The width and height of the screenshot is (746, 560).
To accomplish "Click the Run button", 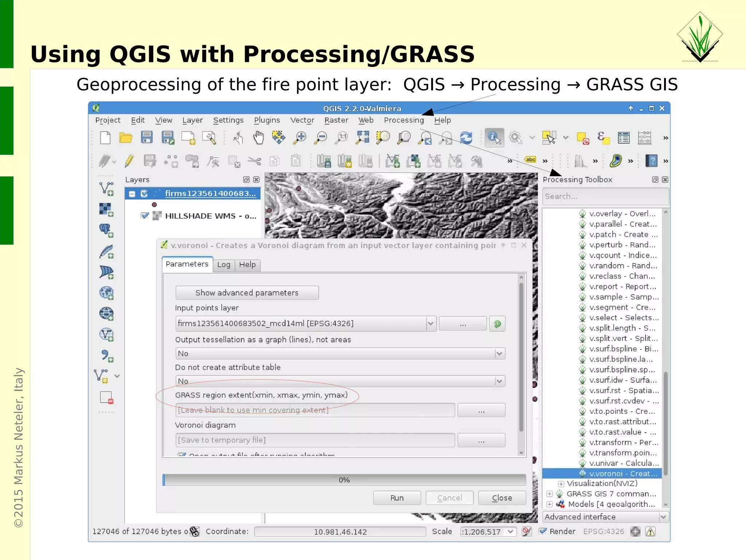I will (x=397, y=498).
